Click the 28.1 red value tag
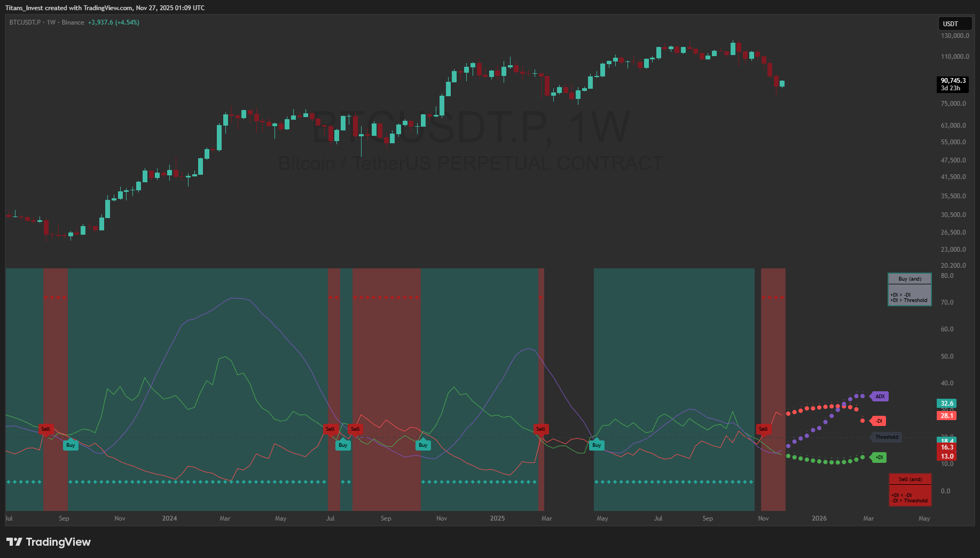The width and height of the screenshot is (980, 558). [947, 416]
